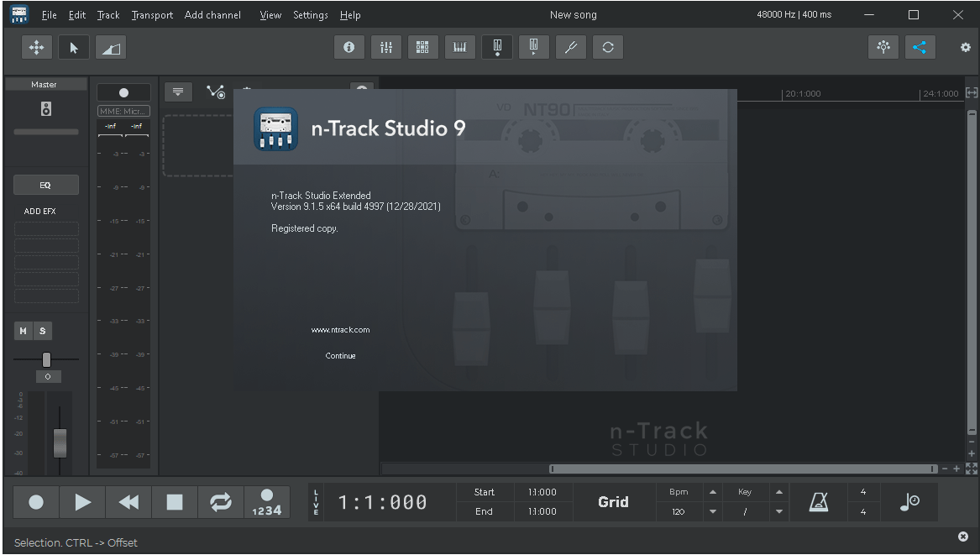Screen dimensions: 980x555
Task: Click the blue share icon
Action: click(x=920, y=47)
